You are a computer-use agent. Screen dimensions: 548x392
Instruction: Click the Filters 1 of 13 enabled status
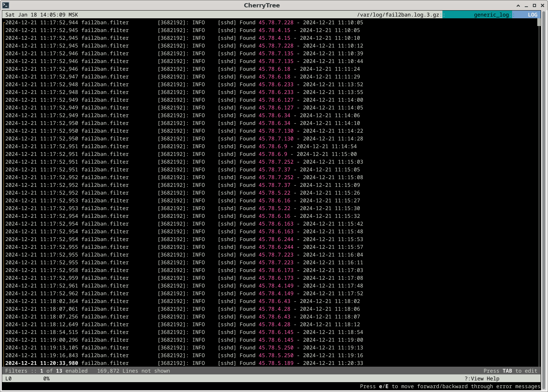[x=46, y=371]
